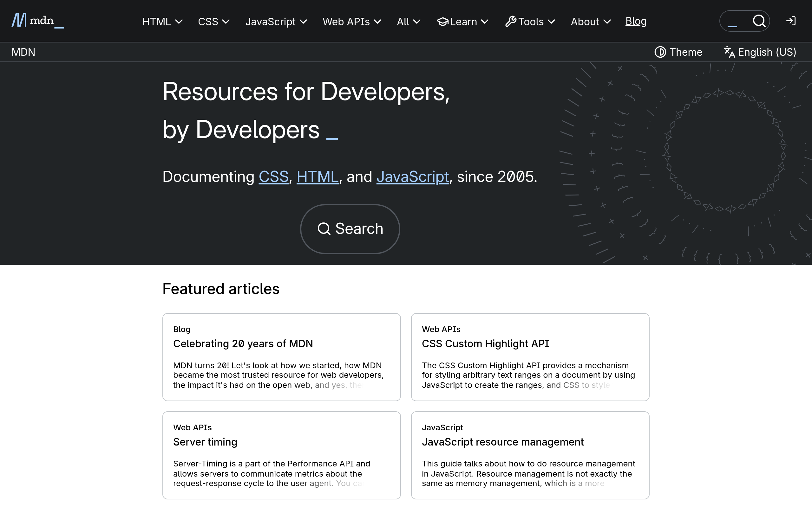Click the HTML link in the hero text
The width and height of the screenshot is (812, 507).
click(317, 176)
